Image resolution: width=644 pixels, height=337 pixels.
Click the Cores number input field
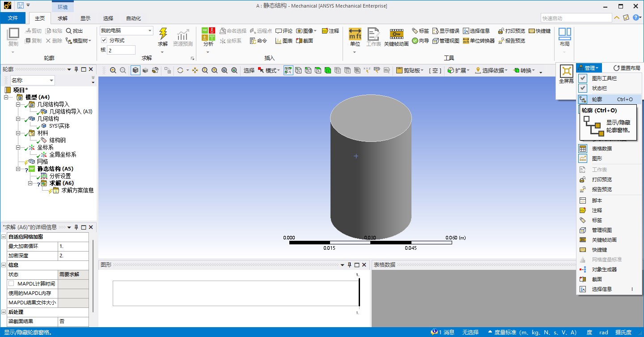[x=121, y=50]
